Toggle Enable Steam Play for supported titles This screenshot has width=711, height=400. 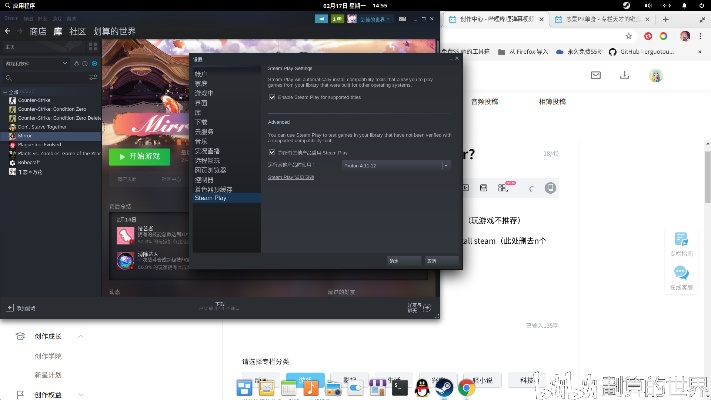tap(271, 97)
